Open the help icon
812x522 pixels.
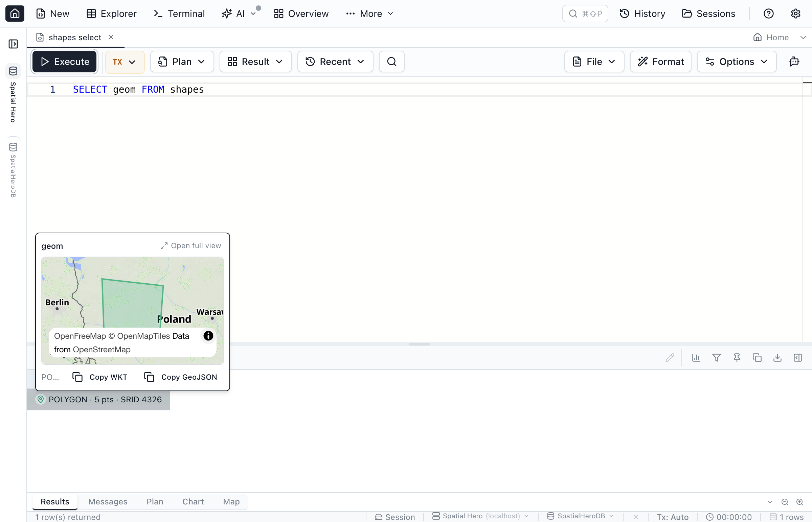pos(768,14)
